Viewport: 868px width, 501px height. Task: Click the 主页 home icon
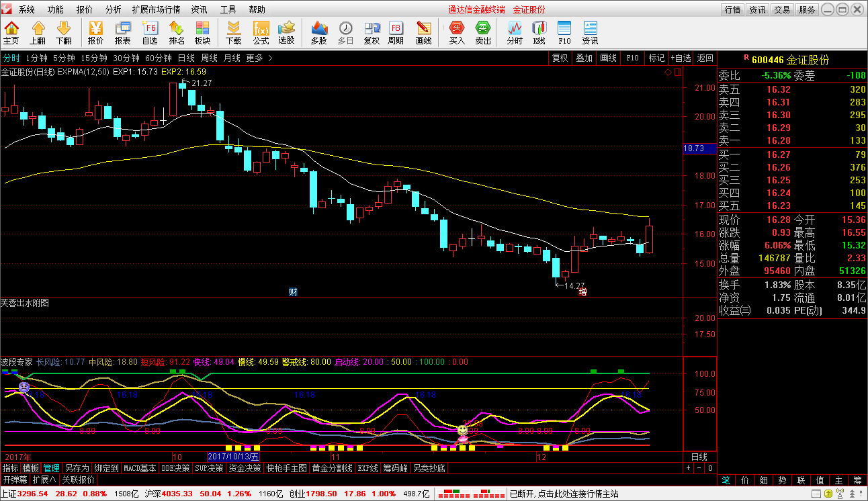pos(11,32)
